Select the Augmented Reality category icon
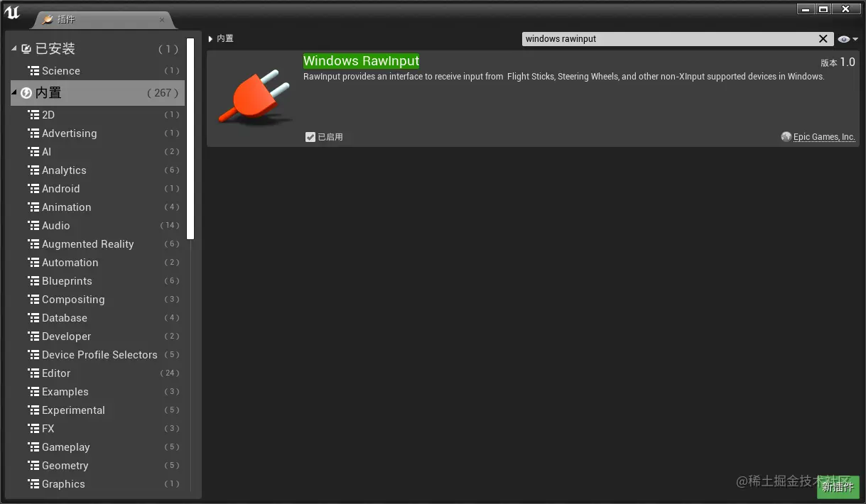866x504 pixels. click(33, 243)
